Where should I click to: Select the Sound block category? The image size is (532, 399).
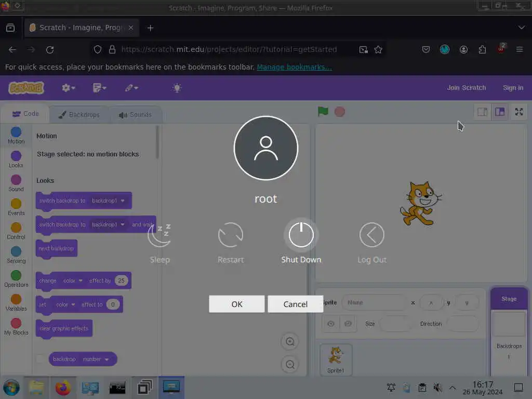[x=16, y=183]
